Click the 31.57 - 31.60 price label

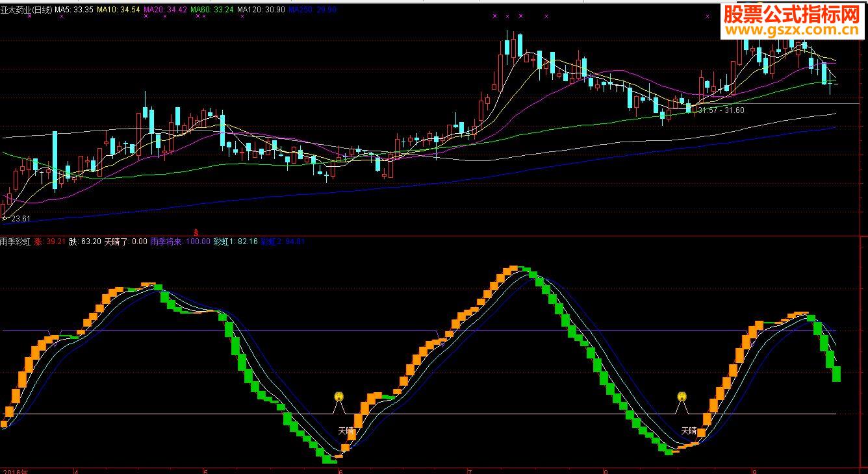pos(721,110)
